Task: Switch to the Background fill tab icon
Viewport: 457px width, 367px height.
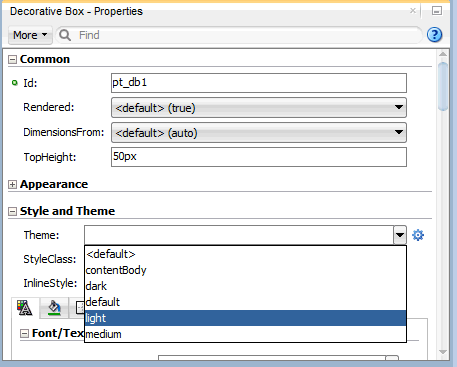Action: (x=54, y=308)
